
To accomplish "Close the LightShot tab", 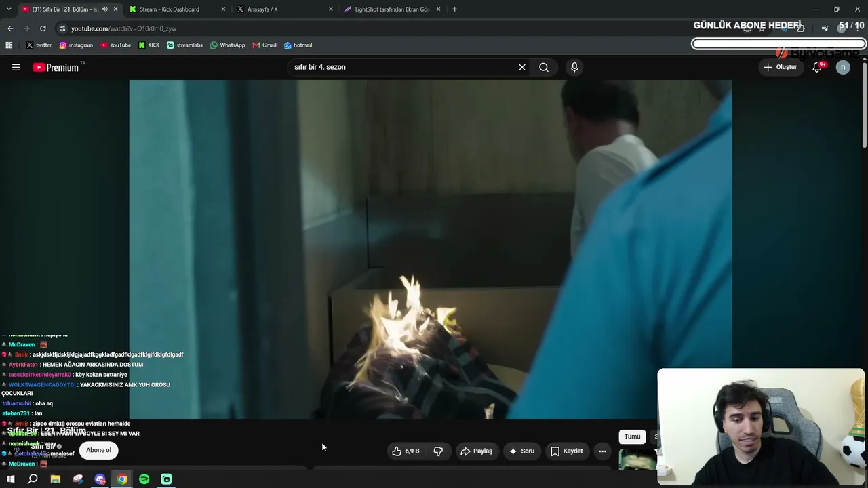I will point(438,9).
